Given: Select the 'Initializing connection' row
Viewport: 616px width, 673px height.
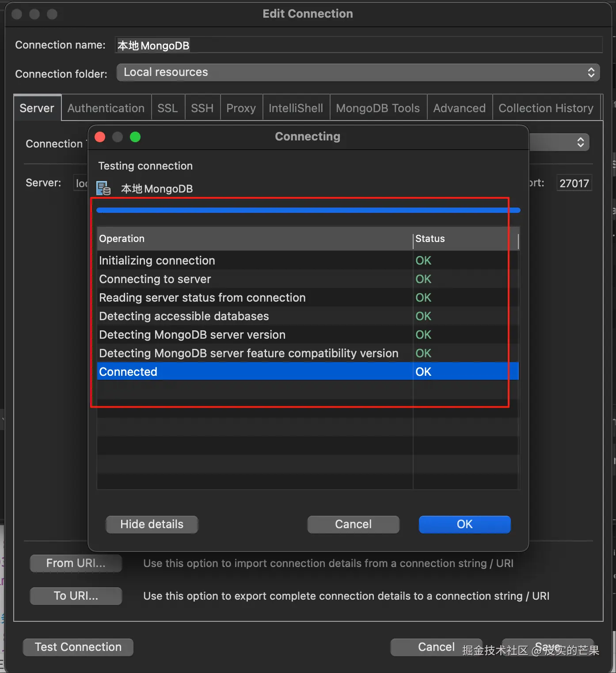Looking at the screenshot, I should tap(308, 261).
